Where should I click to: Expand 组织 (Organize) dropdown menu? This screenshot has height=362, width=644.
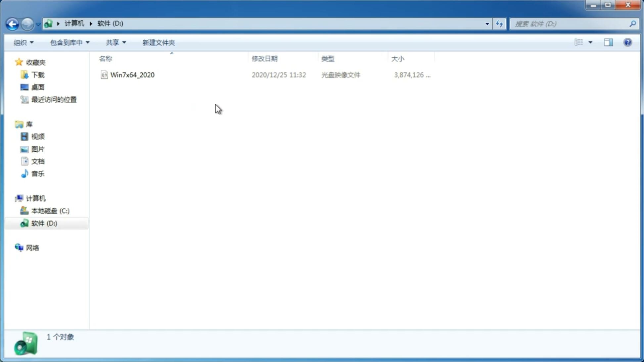[x=23, y=42]
